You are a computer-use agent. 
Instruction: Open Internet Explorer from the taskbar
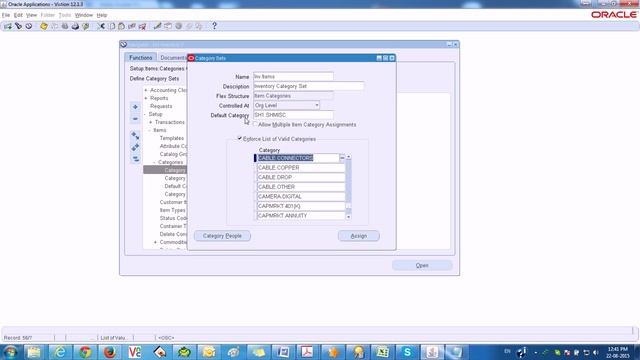pyautogui.click(x=60, y=352)
